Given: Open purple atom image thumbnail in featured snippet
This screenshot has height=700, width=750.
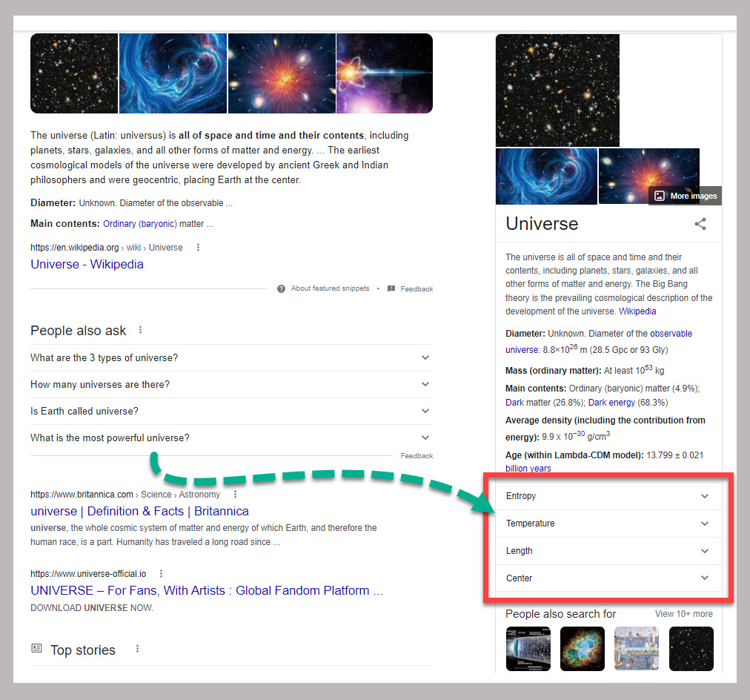Looking at the screenshot, I should click(x=385, y=73).
